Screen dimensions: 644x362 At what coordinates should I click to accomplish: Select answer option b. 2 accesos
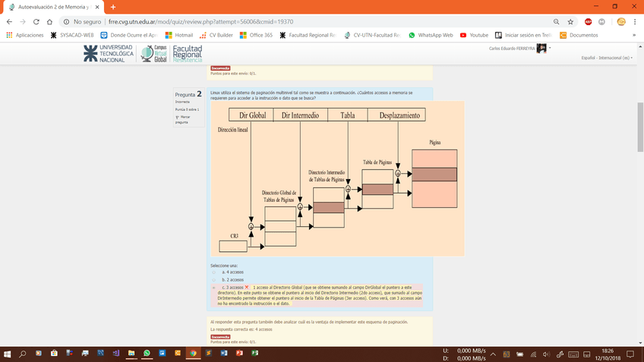click(214, 280)
